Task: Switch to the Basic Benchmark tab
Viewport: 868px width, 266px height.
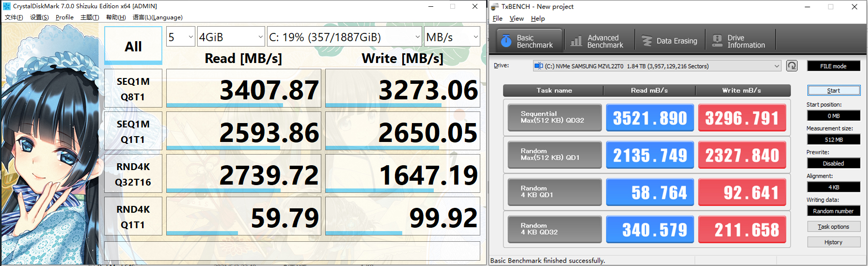Action: click(x=530, y=41)
